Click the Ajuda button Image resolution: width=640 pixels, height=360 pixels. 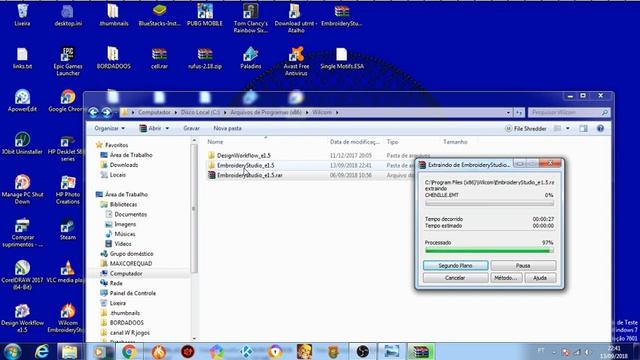point(540,278)
